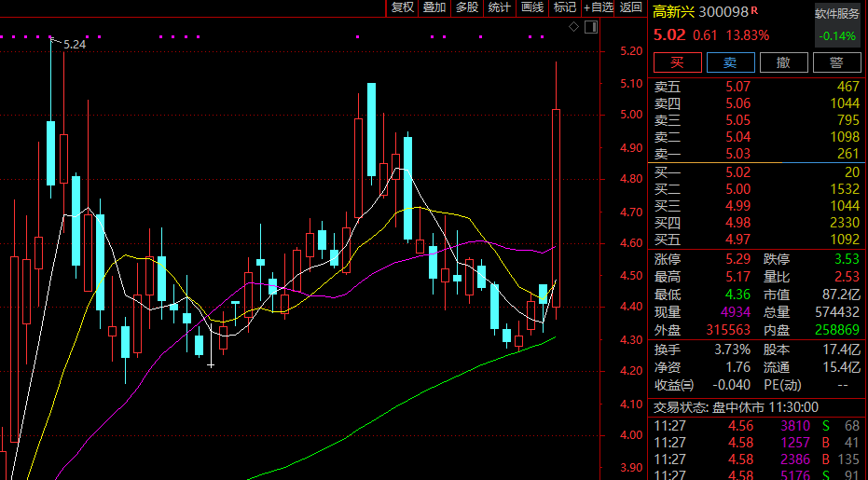Viewport: 868px width, 480px height.
Task: Click the 警 alert button
Action: point(836,62)
